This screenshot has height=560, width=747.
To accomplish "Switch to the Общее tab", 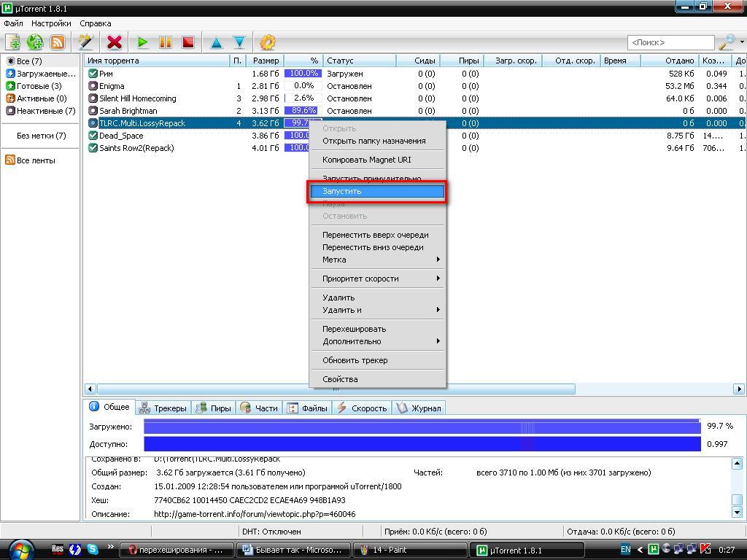I will coord(109,407).
